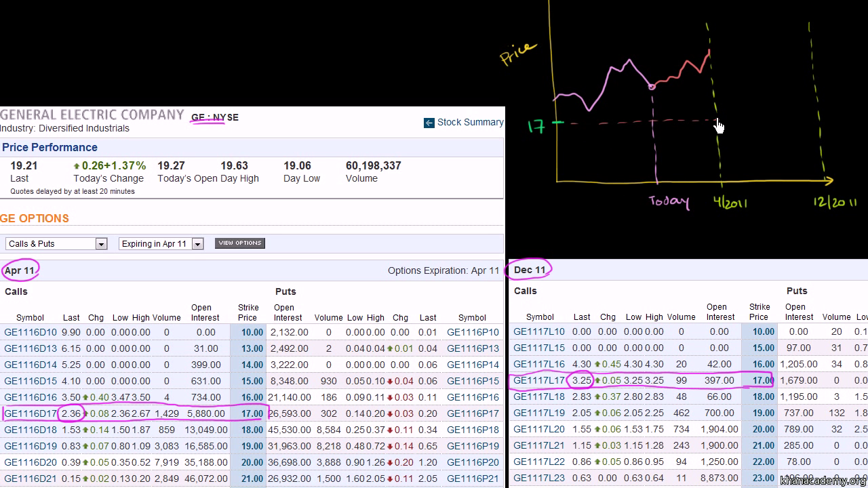Open the GE1116D10 call symbol link
The image size is (868, 488).
tap(31, 332)
